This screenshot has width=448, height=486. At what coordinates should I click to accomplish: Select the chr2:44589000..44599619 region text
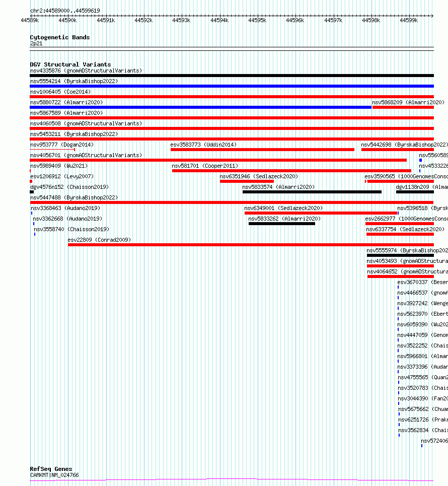tap(65, 11)
